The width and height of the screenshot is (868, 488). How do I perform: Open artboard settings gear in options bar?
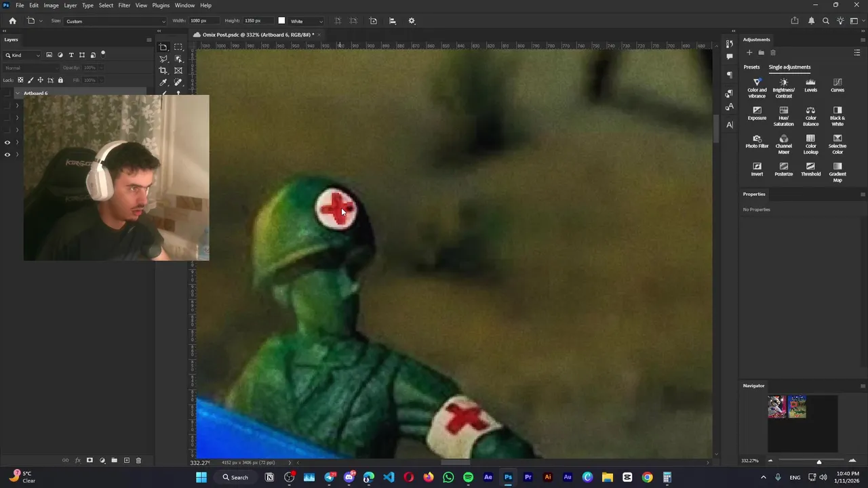(x=412, y=21)
